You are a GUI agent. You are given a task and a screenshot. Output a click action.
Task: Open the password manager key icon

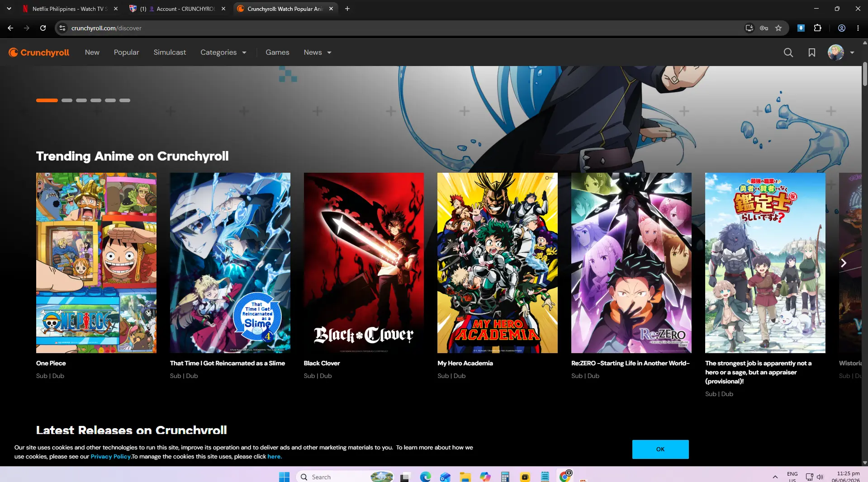tap(764, 28)
